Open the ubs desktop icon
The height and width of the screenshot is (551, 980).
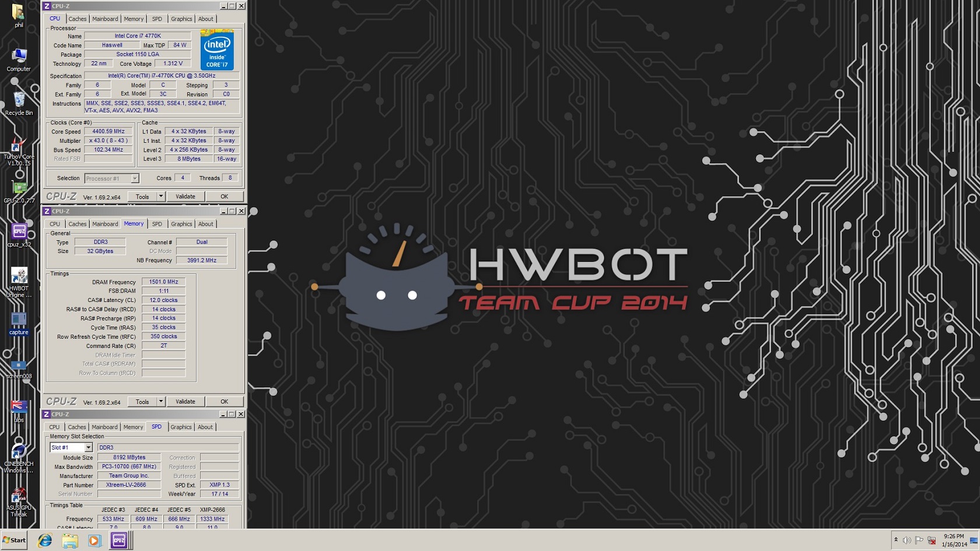tap(19, 412)
